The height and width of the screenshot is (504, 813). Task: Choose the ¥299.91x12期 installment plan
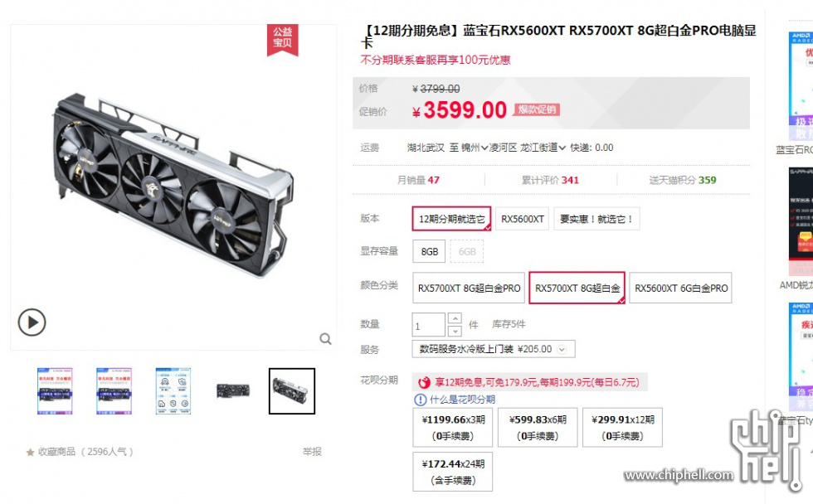(x=622, y=428)
